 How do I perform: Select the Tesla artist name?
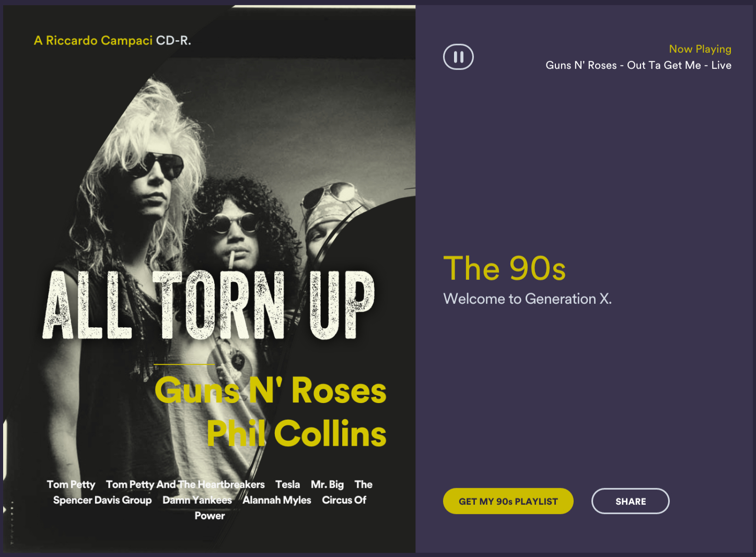pos(287,484)
